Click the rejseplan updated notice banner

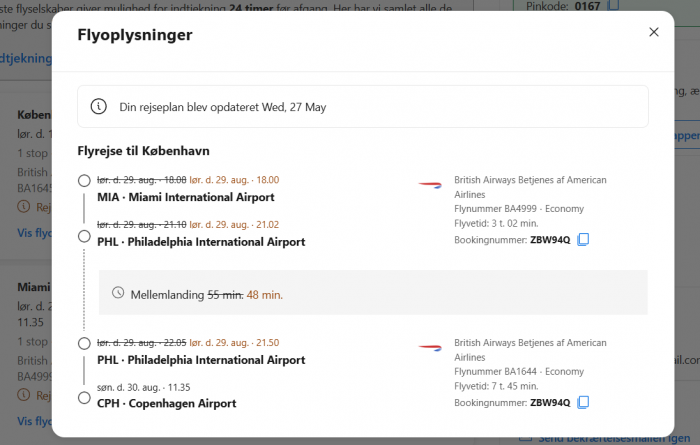coord(362,107)
